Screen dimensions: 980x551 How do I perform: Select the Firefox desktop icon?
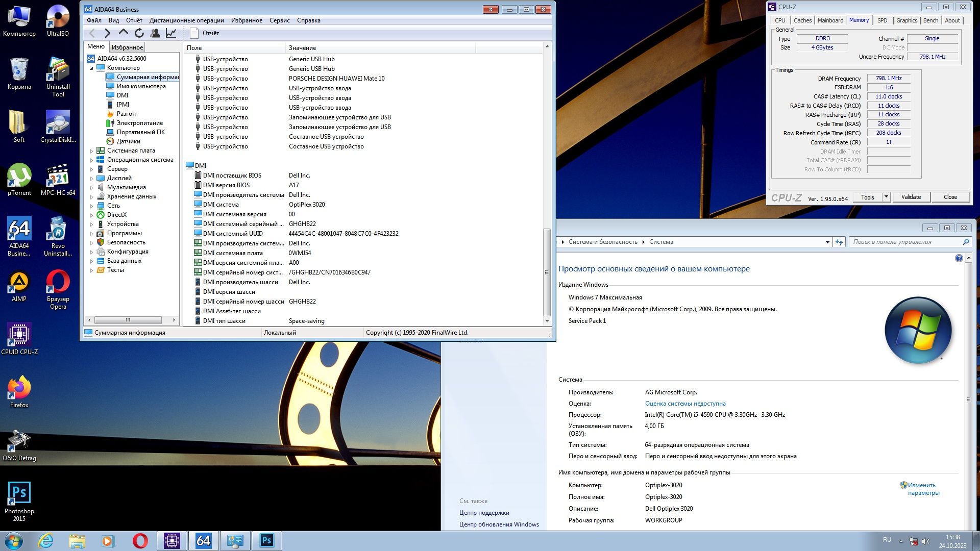(19, 392)
